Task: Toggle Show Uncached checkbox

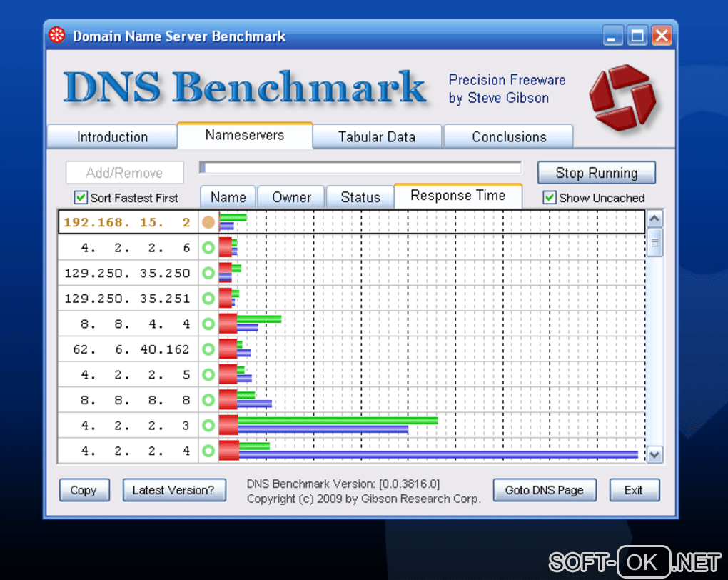Action: (x=550, y=198)
